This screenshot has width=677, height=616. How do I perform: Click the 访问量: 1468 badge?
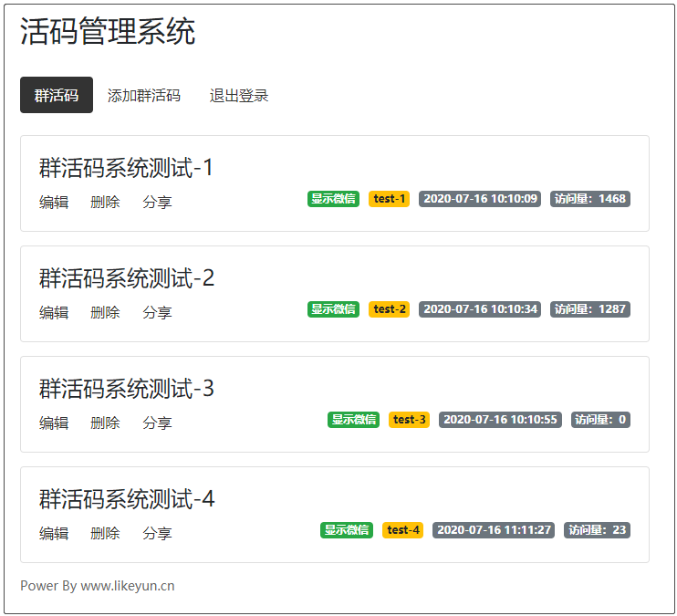[590, 199]
